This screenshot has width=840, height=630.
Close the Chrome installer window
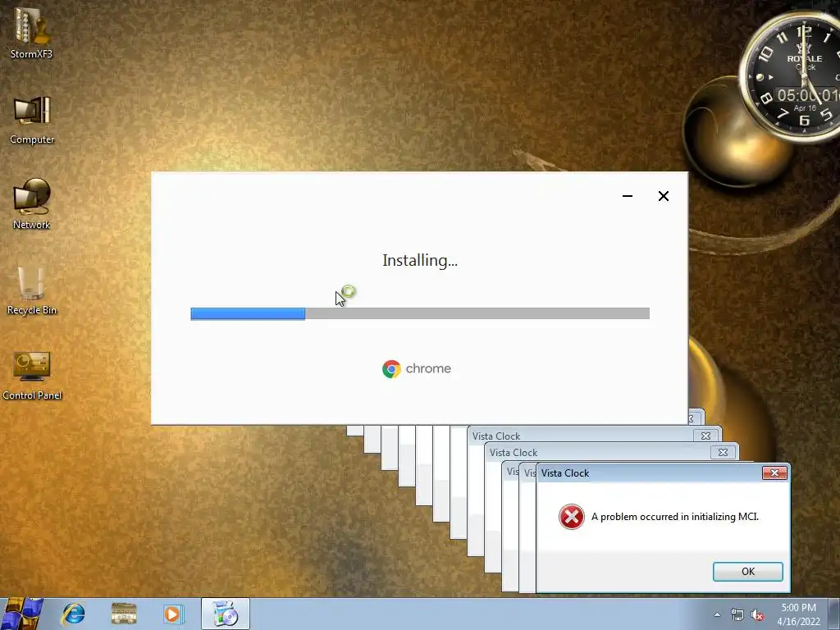(x=663, y=196)
